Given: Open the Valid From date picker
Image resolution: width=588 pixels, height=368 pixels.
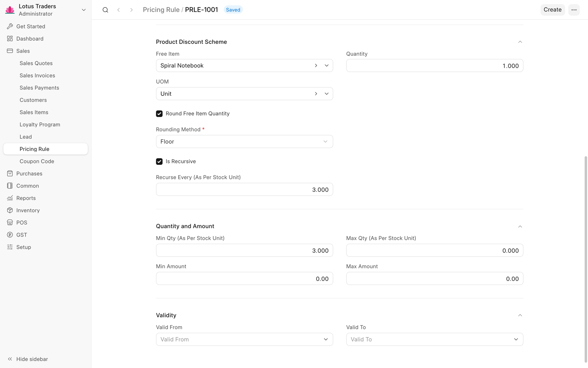Looking at the screenshot, I should click(244, 339).
